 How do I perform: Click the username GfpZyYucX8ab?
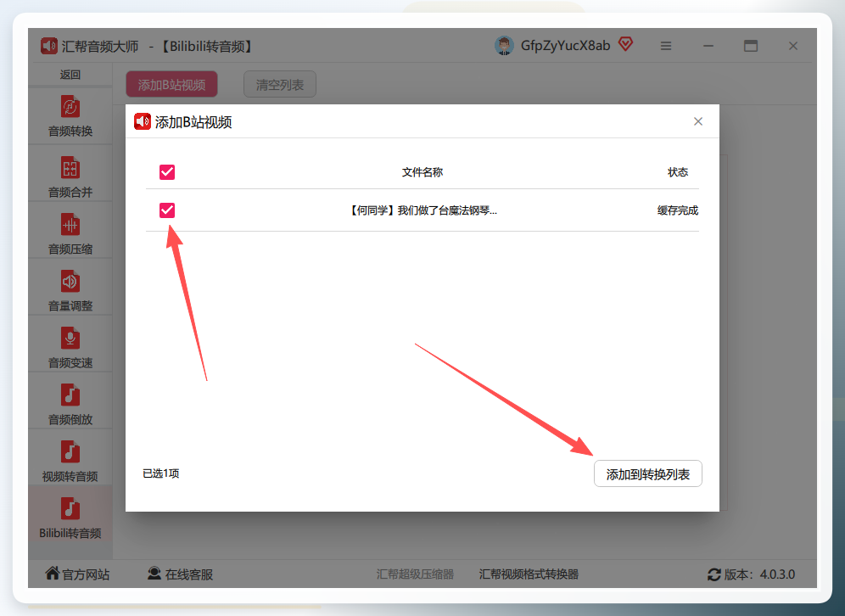[565, 46]
